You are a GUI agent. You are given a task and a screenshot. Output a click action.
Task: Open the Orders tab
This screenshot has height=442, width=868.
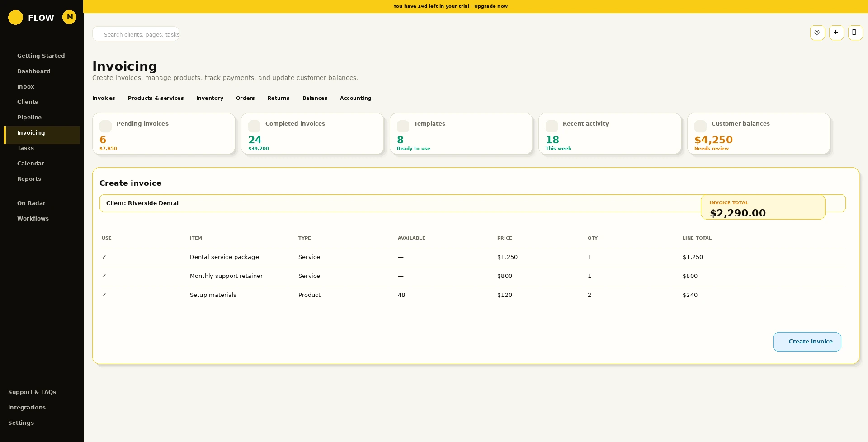point(245,98)
